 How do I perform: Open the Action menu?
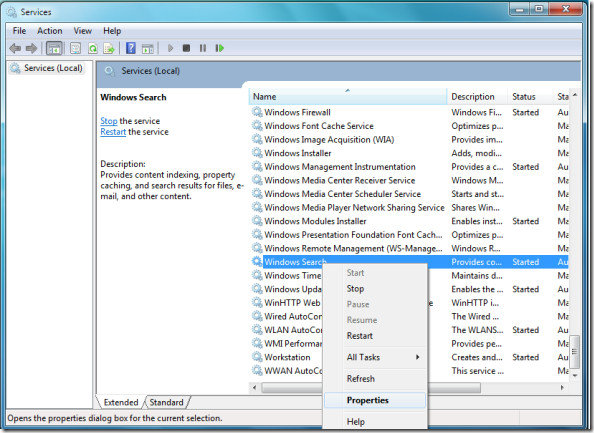click(50, 31)
